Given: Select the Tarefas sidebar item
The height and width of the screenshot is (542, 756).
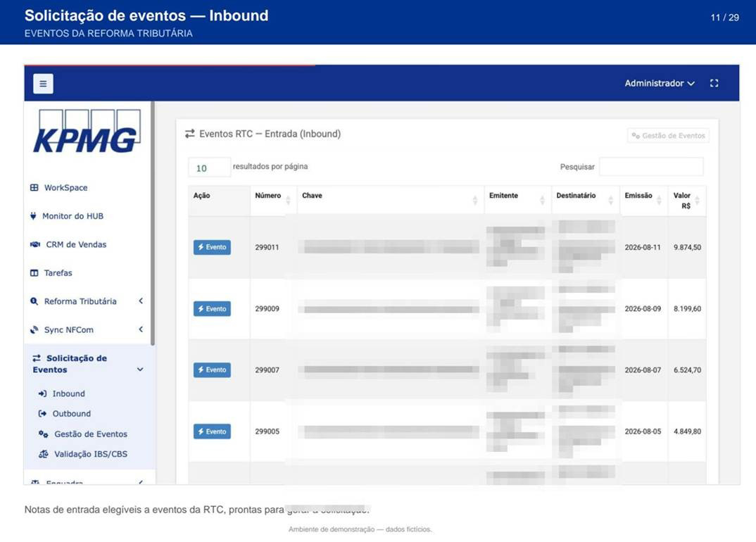Looking at the screenshot, I should coord(51,273).
